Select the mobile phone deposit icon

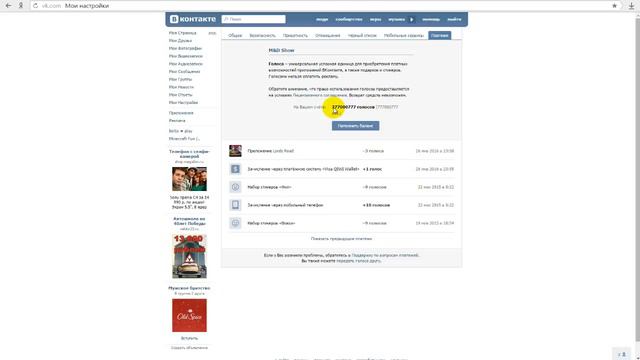point(235,205)
